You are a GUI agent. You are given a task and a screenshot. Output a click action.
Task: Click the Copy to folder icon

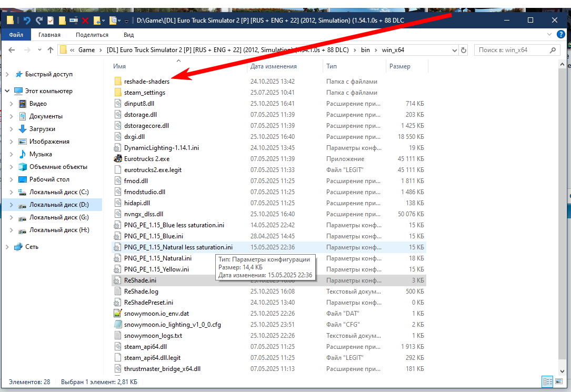click(113, 21)
